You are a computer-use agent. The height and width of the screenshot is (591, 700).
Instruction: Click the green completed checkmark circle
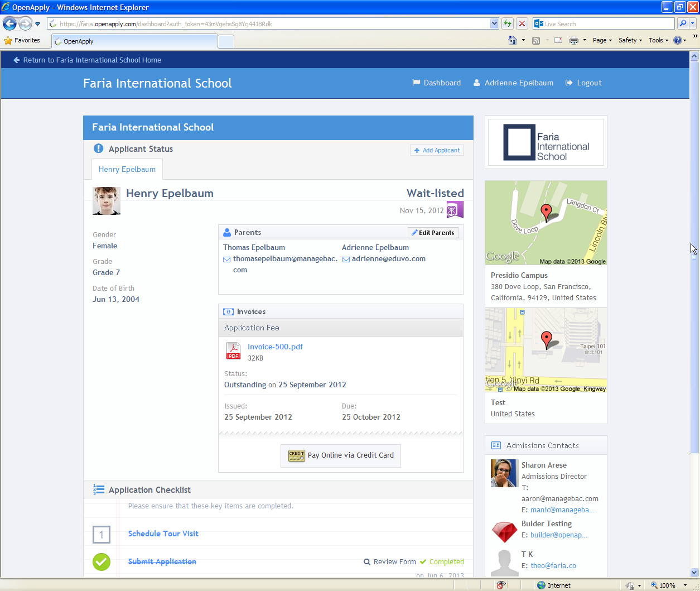pos(102,562)
